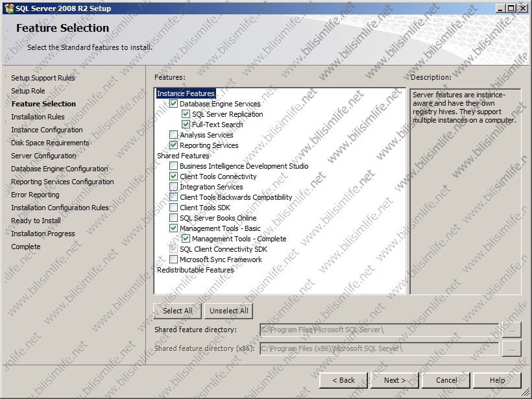Image resolution: width=532 pixels, height=399 pixels.
Task: Click Setup Role step in sidebar
Action: click(28, 91)
